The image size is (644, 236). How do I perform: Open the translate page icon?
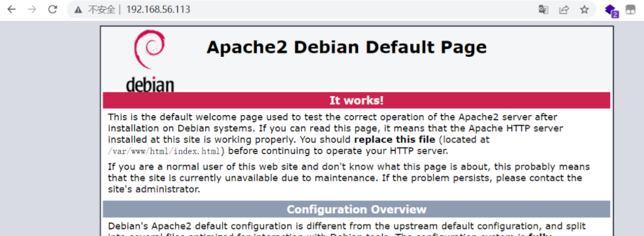click(543, 9)
